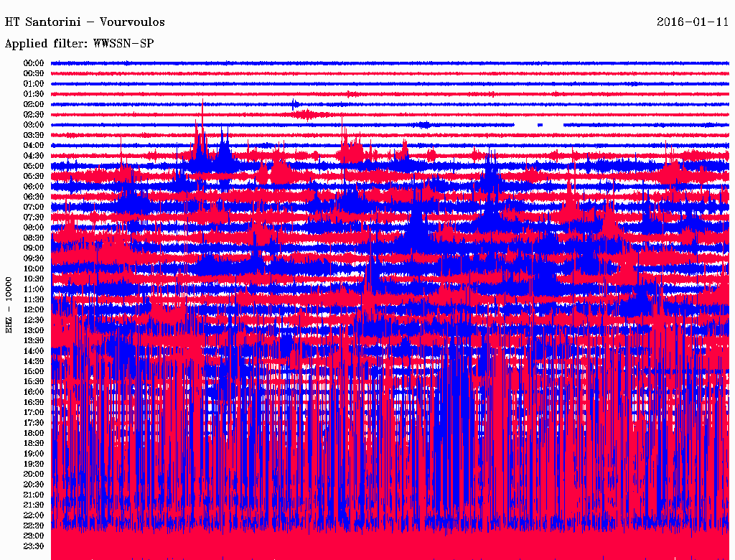
Task: Click the '19:00' time label
Action: (34, 454)
